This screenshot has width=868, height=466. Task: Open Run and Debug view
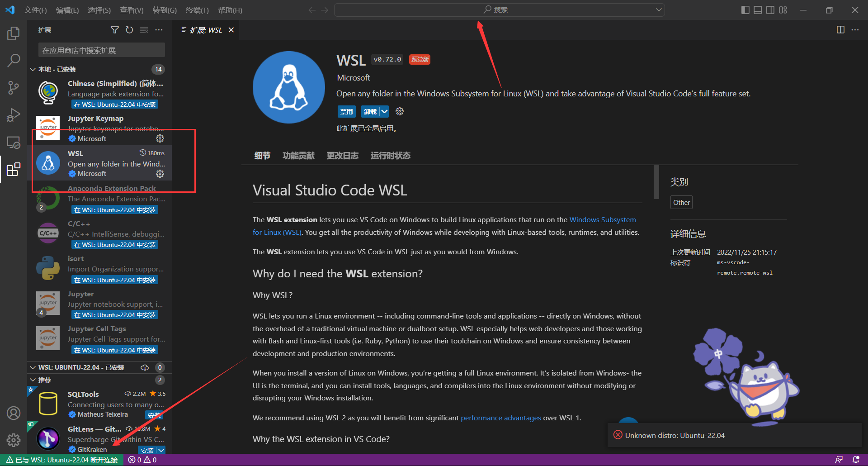[14, 115]
